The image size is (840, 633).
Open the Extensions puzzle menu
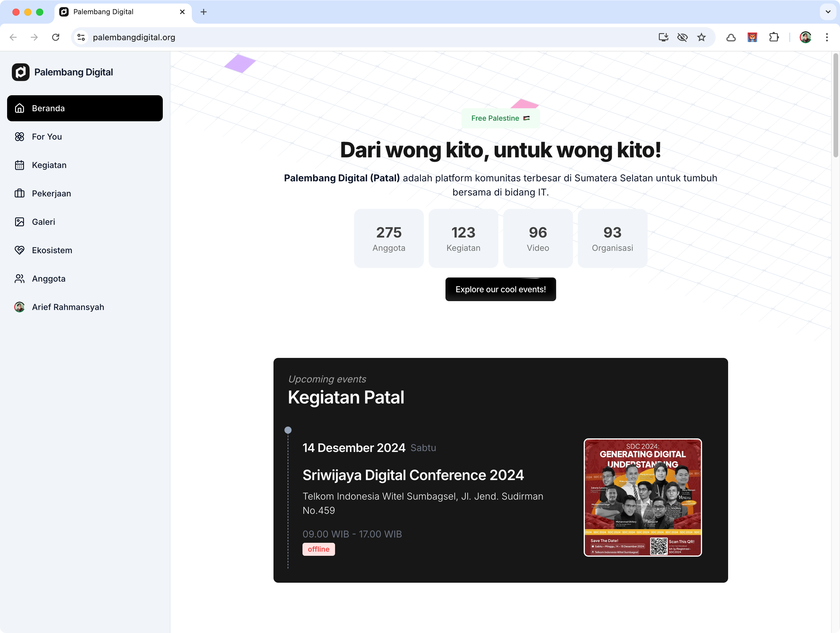click(x=773, y=37)
